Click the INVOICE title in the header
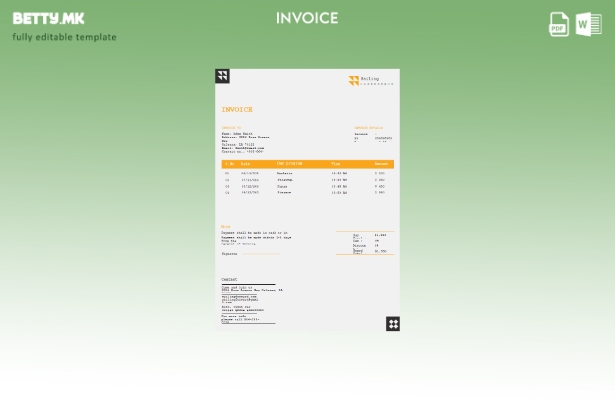615x400 pixels. point(307,18)
